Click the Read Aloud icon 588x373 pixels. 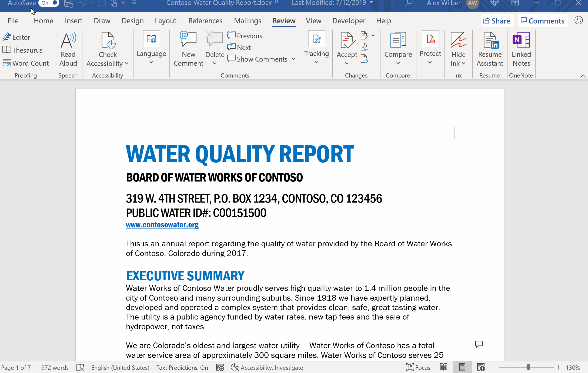point(68,41)
